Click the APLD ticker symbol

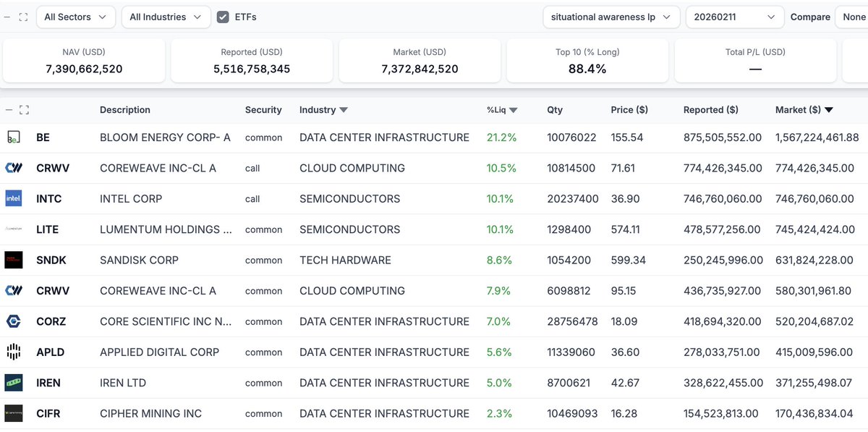pyautogui.click(x=51, y=352)
